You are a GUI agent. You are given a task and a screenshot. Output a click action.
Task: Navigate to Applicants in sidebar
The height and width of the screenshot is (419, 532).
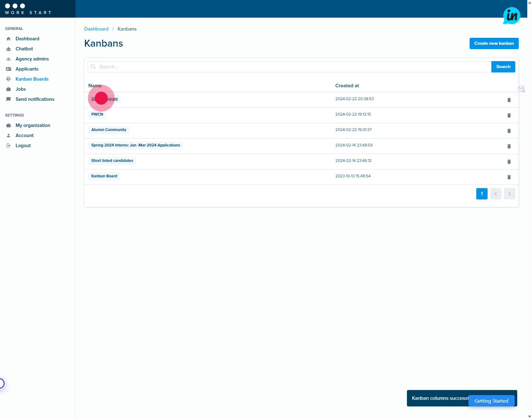(x=27, y=69)
